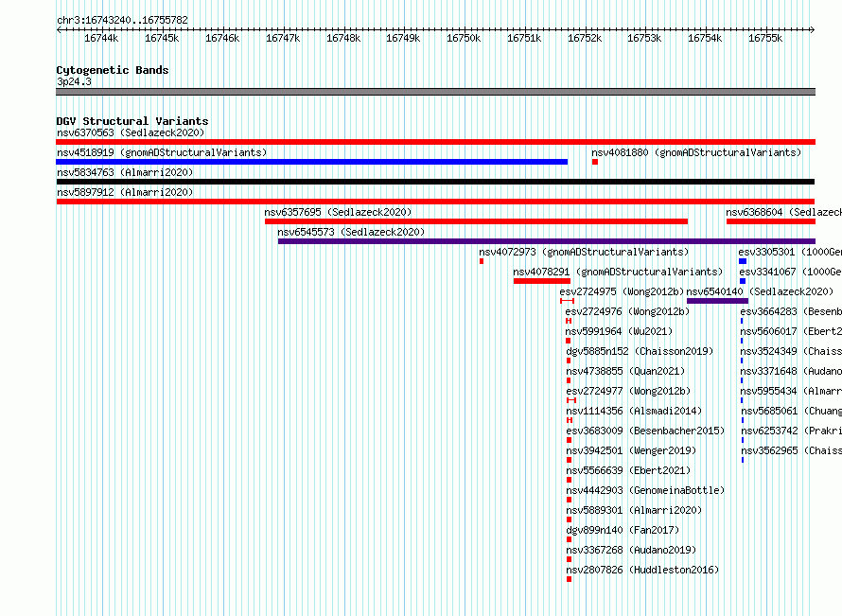842x616 pixels.
Task: Click the esv3664283 variant label
Action: pyautogui.click(x=791, y=311)
